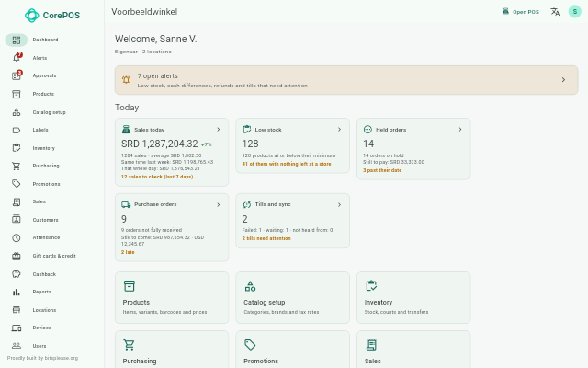This screenshot has height=368, width=588.
Task: Open Purchase orders card chevron
Action: point(219,204)
